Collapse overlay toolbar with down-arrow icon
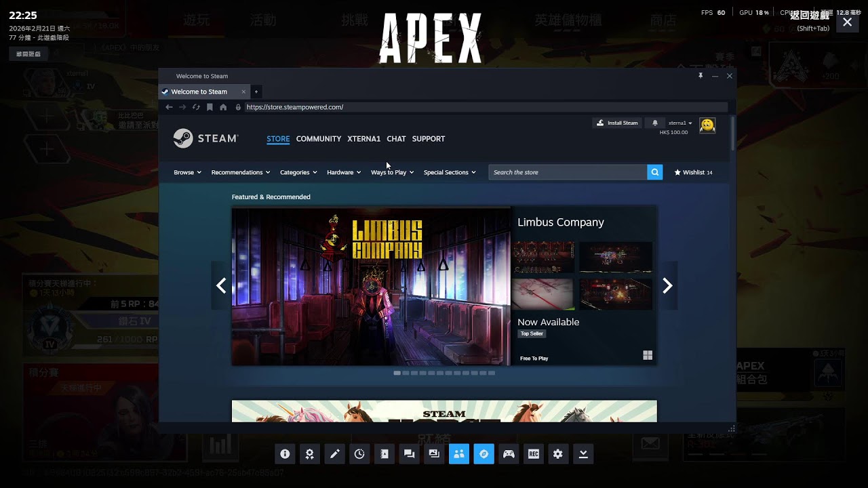 (x=583, y=454)
